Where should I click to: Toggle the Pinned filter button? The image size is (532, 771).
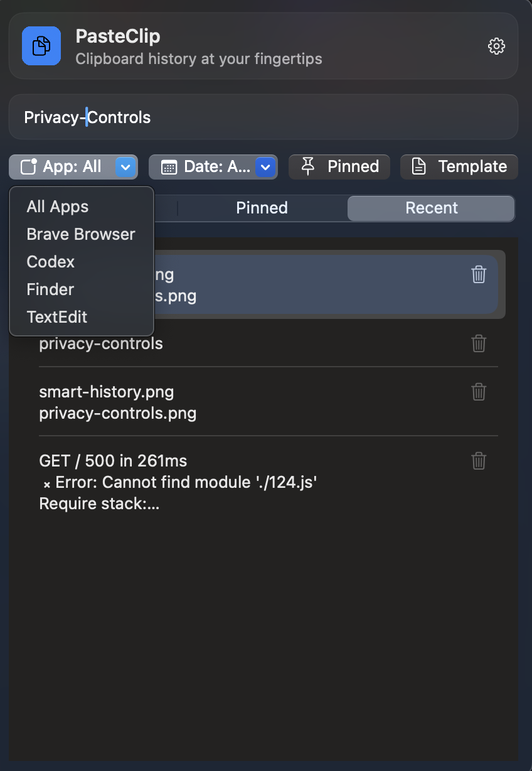tap(339, 166)
